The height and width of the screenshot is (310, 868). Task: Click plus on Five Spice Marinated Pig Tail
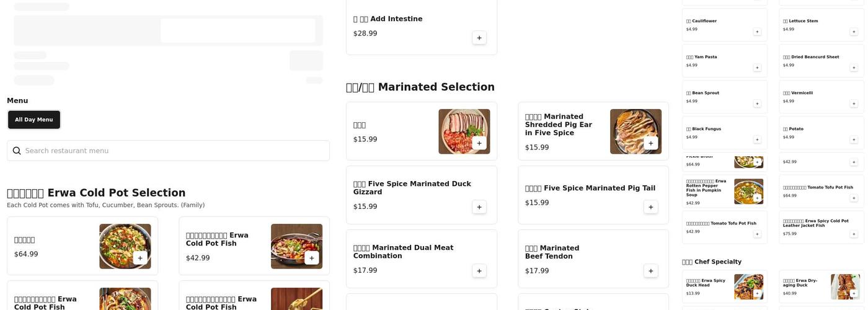[650, 207]
